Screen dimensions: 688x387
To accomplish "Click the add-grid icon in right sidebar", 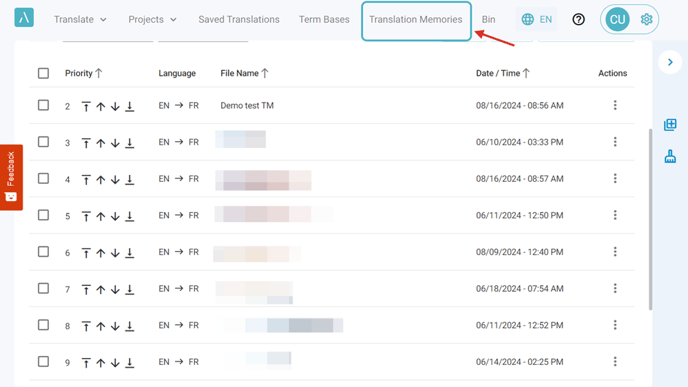I will (x=670, y=125).
